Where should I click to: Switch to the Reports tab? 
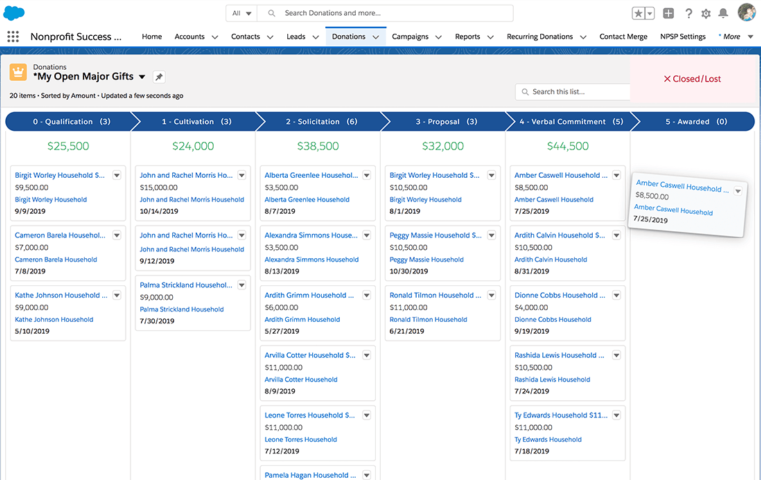pyautogui.click(x=467, y=37)
